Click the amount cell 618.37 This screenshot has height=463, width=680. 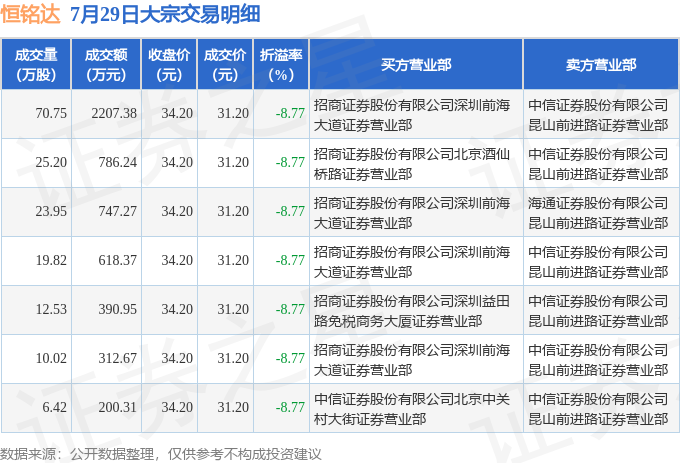(x=118, y=261)
